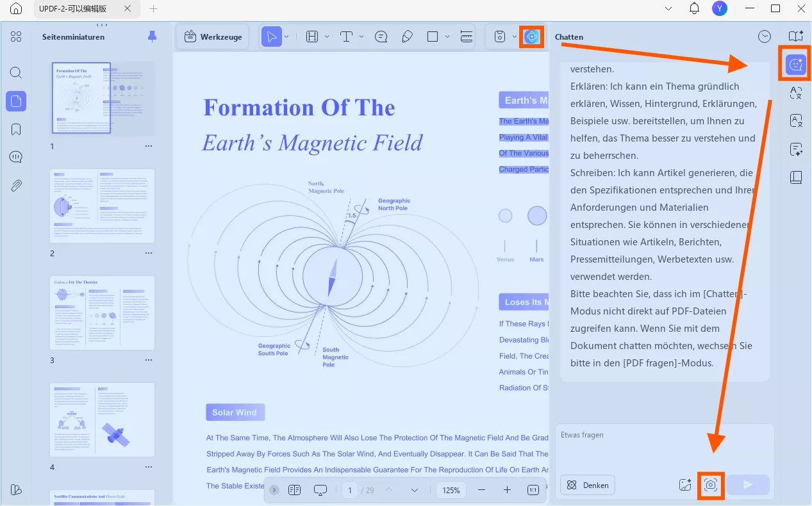The width and height of the screenshot is (812, 506).
Task: Click the page number 1 field
Action: coord(350,490)
